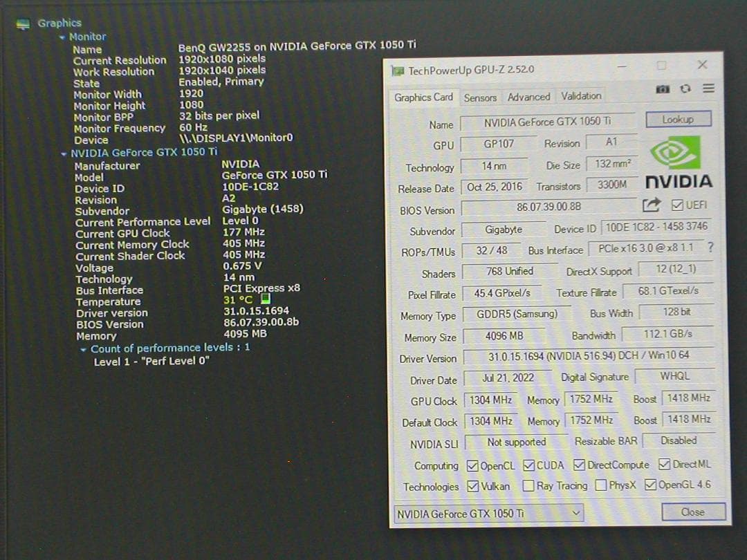Open the Advanced tab
Viewport: 747px width, 560px height.
pos(528,97)
